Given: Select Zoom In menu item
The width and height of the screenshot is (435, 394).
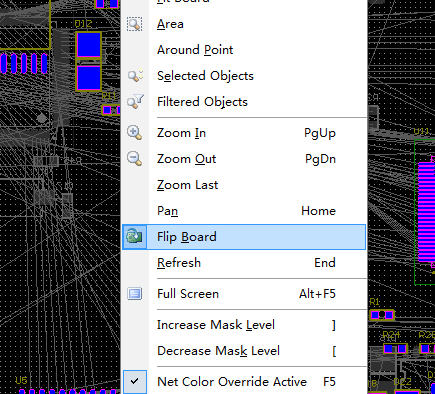Looking at the screenshot, I should point(244,133).
